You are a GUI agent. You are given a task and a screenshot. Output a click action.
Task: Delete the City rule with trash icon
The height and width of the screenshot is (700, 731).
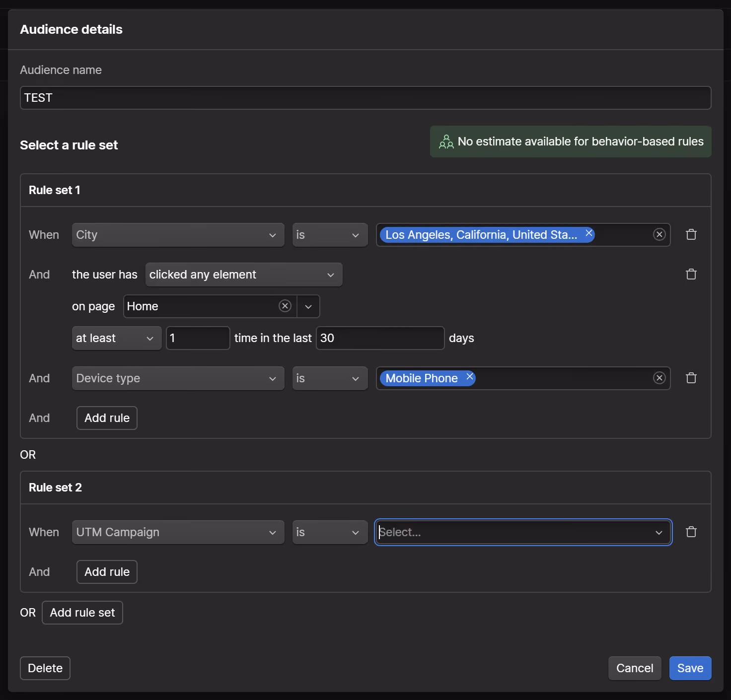tap(691, 234)
